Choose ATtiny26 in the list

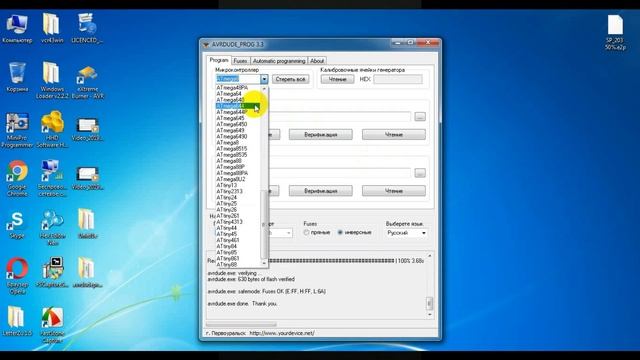click(238, 210)
